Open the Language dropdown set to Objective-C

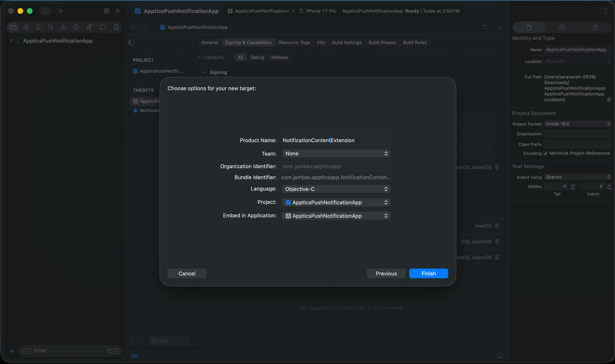click(x=336, y=189)
